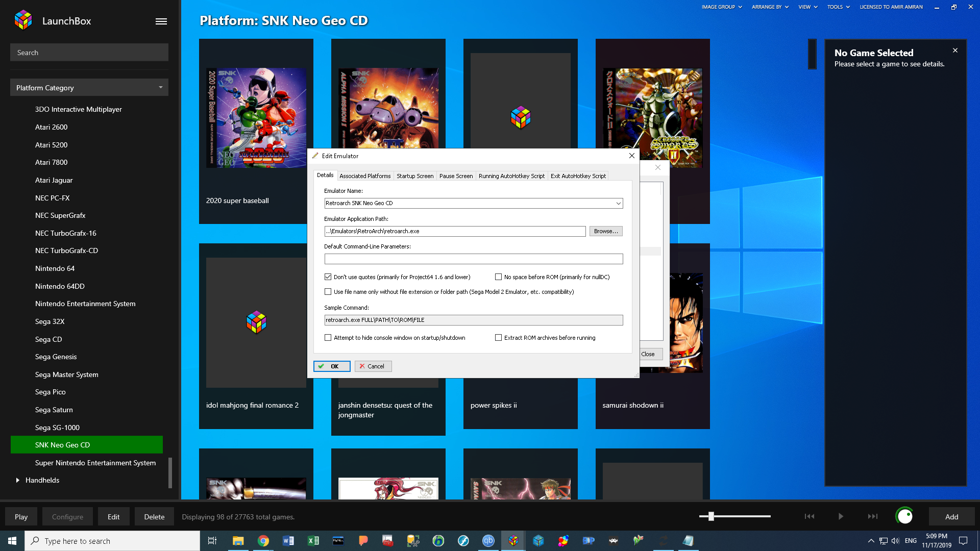The height and width of the screenshot is (551, 980).
Task: Select Sega Saturn in the platform list
Action: click(54, 410)
